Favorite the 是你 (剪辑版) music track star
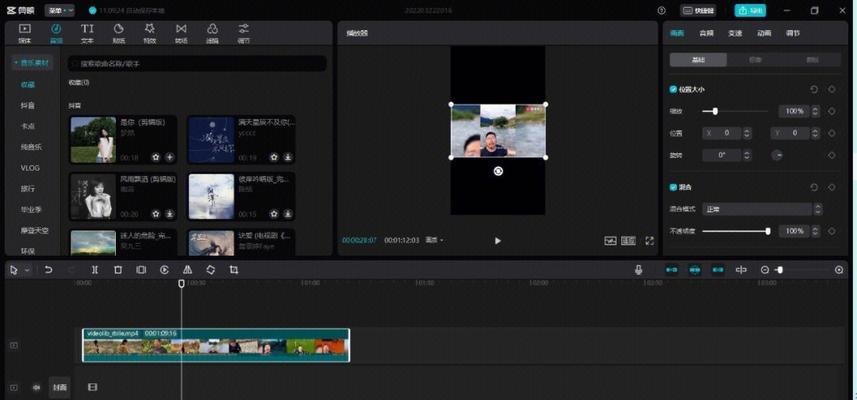 156,157
